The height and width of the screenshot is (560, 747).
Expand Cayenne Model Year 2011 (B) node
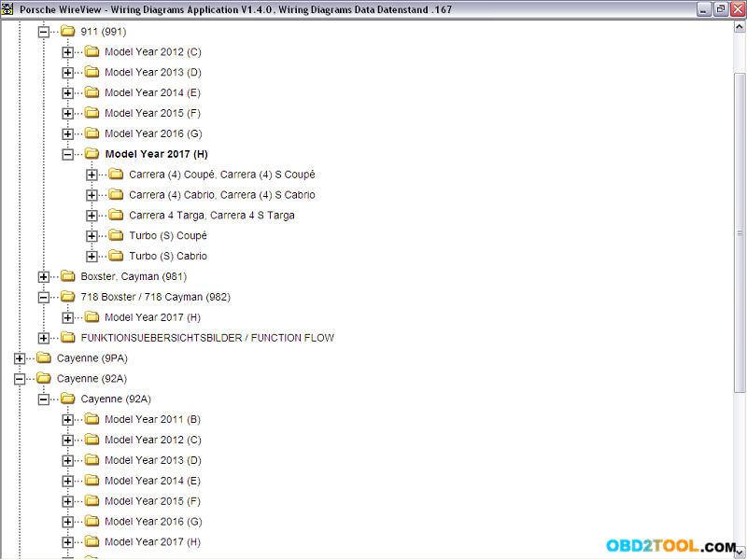pyautogui.click(x=67, y=421)
